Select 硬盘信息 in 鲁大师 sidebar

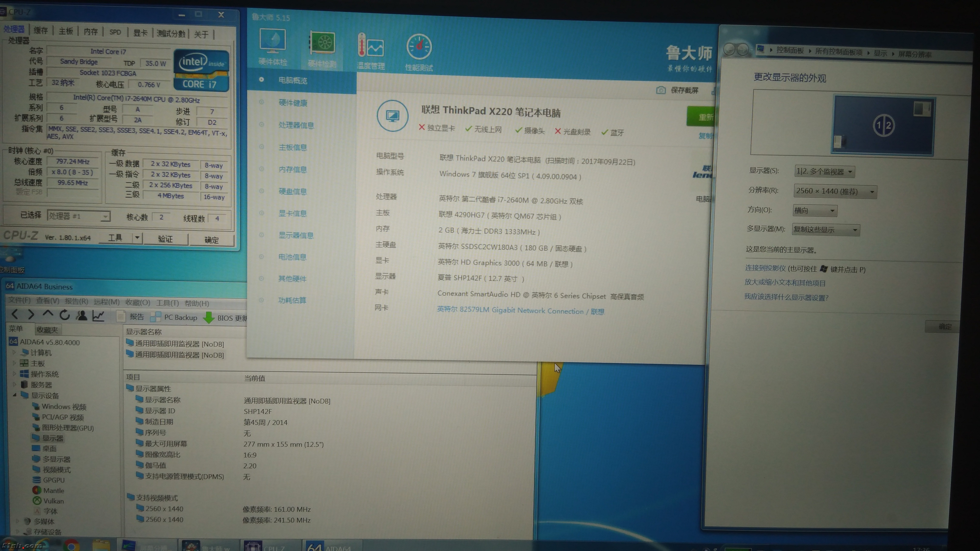(x=293, y=191)
